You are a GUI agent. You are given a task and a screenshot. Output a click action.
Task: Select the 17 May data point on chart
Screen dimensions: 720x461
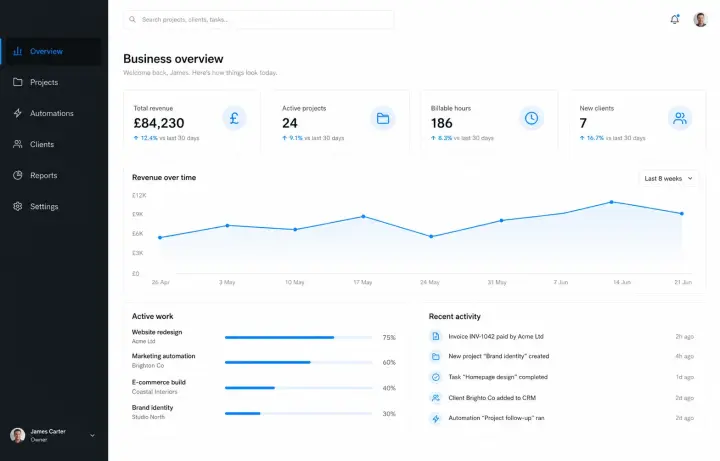[x=363, y=216]
